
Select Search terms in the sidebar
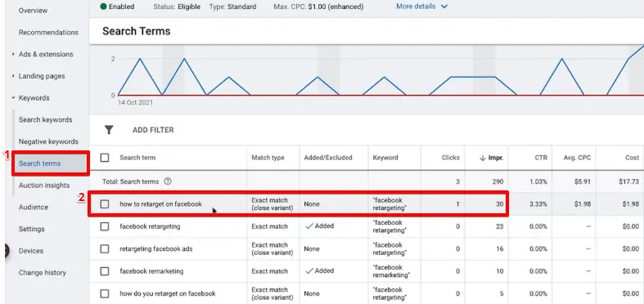pyautogui.click(x=40, y=163)
